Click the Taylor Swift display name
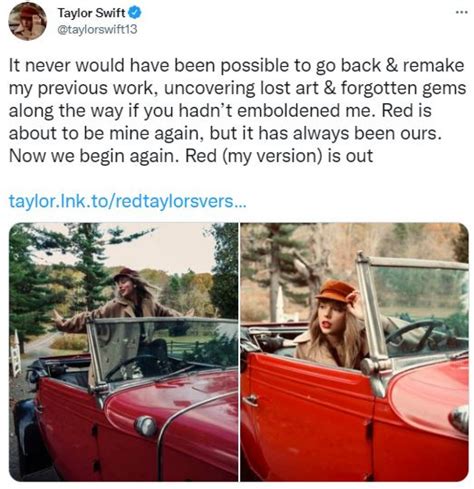Screen dimensions: 474x489 tap(91, 13)
